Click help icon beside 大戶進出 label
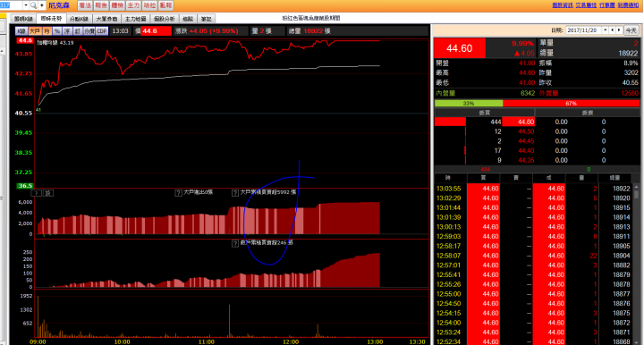644x345 pixels. [x=178, y=192]
